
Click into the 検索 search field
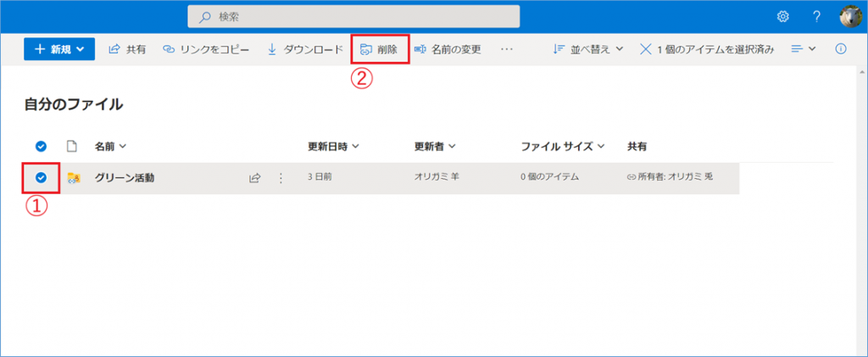coord(353,17)
